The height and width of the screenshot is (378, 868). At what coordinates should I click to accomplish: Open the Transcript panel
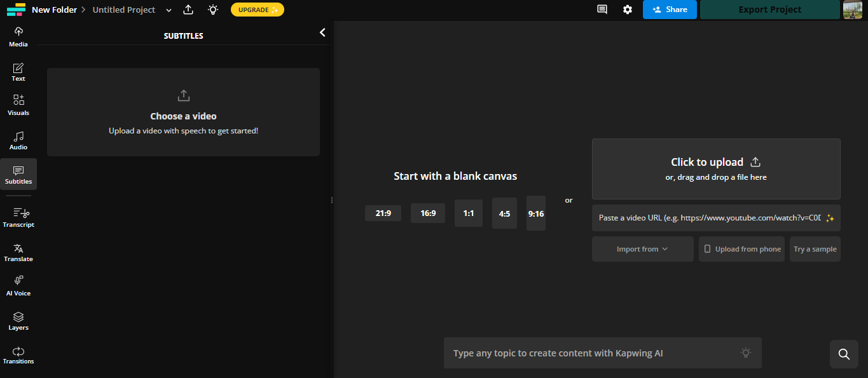(18, 216)
